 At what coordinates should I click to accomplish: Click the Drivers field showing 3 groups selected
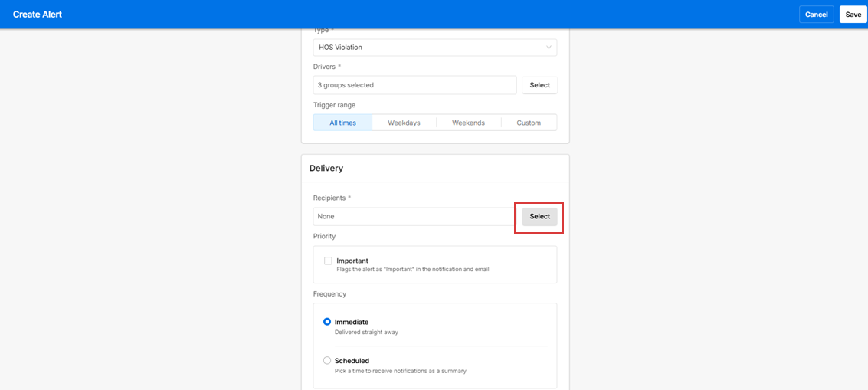click(414, 85)
